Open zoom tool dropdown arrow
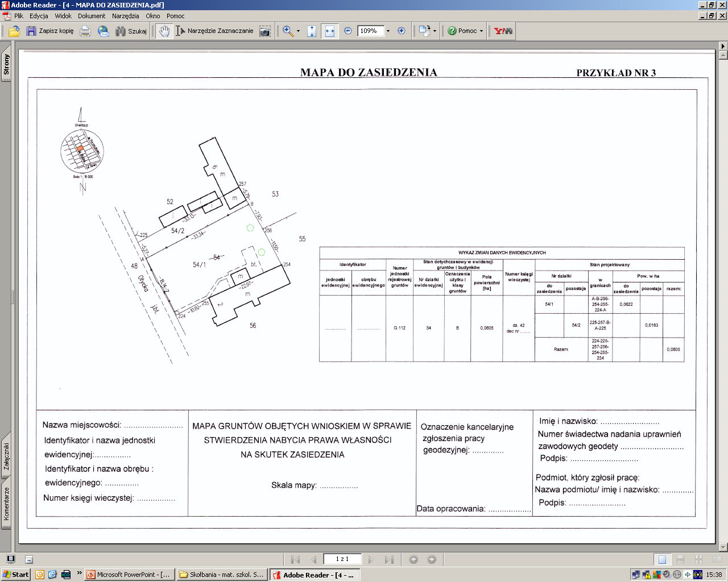The height and width of the screenshot is (582, 728). [298, 31]
